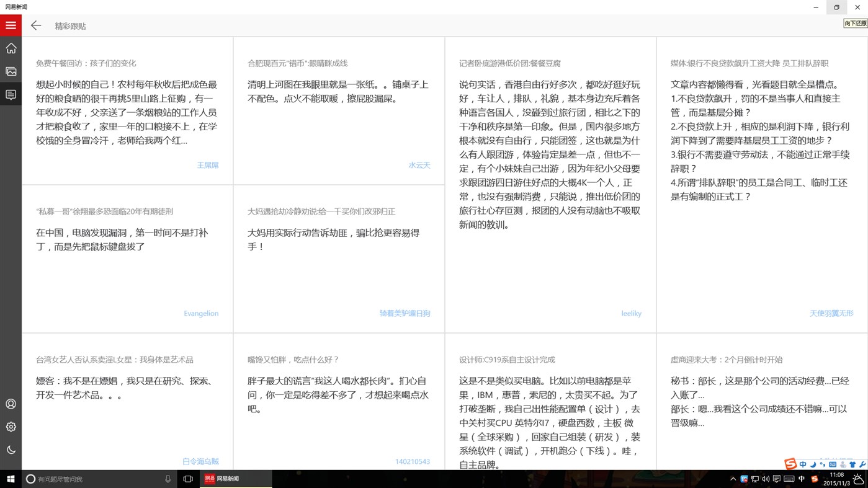Image resolution: width=868 pixels, height=488 pixels.
Task: Click the back arrow next to 精彩跟贴
Action: (35, 25)
